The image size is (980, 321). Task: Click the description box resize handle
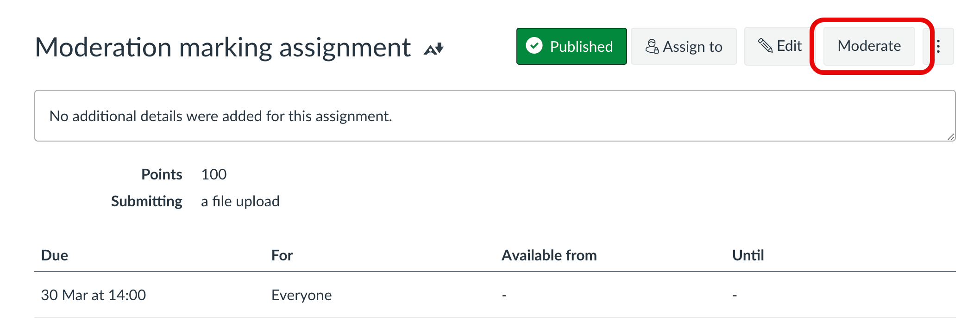pyautogui.click(x=950, y=136)
